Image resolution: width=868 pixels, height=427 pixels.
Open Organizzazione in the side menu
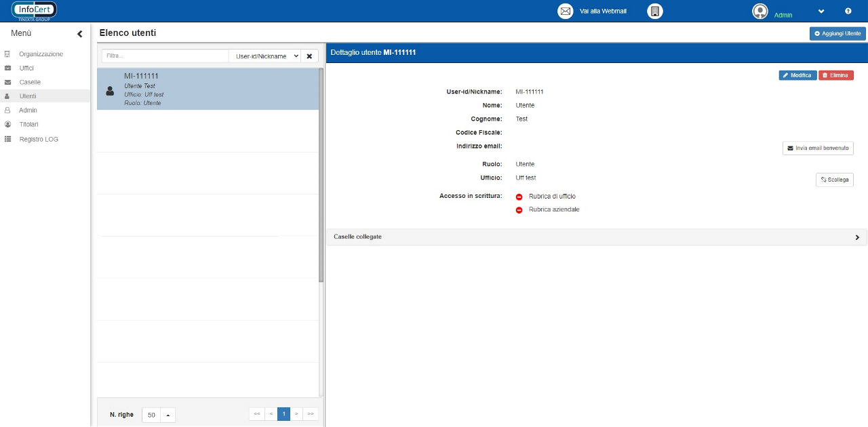[x=41, y=54]
